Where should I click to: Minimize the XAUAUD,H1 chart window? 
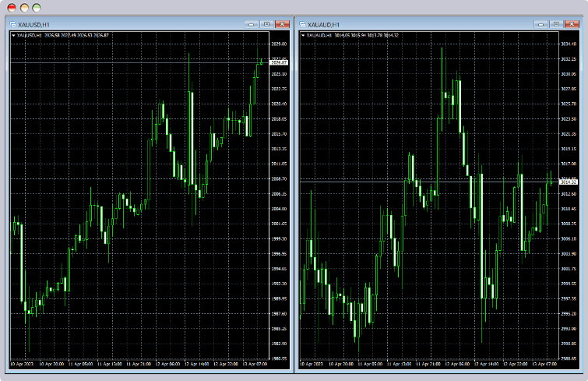pyautogui.click(x=540, y=24)
